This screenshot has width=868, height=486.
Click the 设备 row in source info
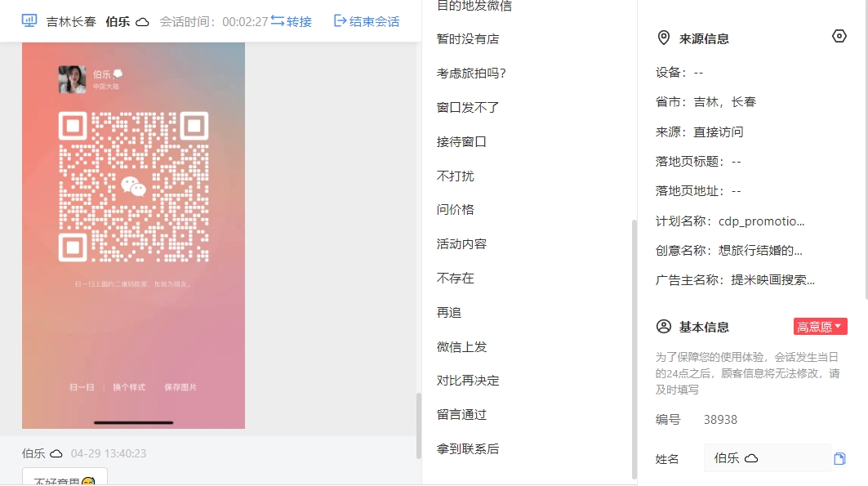(679, 73)
